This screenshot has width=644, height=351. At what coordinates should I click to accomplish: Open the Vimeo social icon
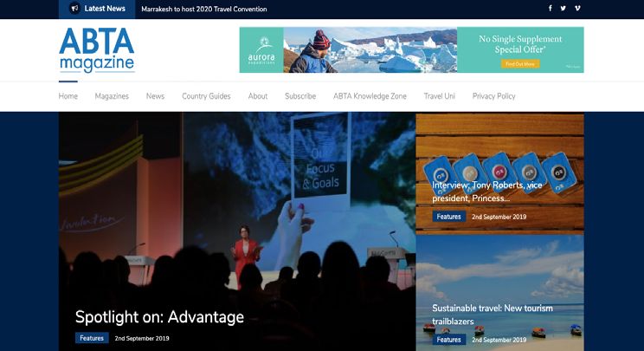577,8
